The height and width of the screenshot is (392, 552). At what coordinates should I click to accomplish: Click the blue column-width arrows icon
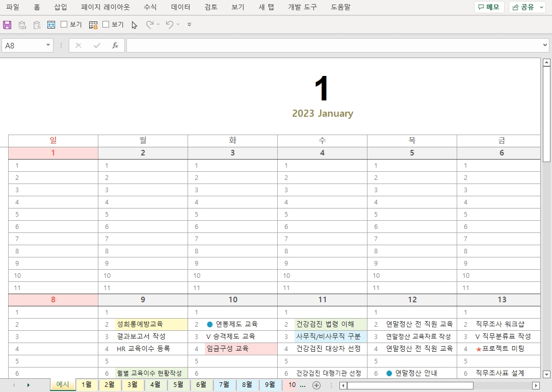pyautogui.click(x=51, y=24)
